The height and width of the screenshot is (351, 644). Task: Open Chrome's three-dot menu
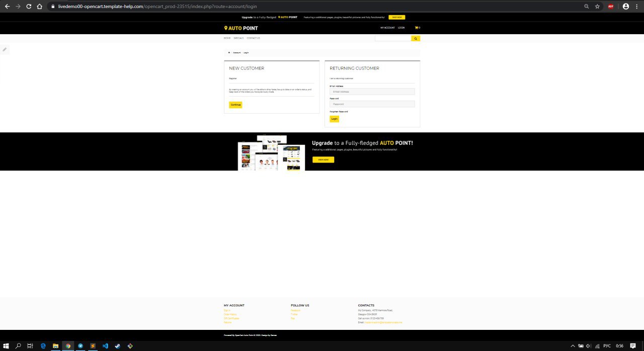tap(637, 7)
